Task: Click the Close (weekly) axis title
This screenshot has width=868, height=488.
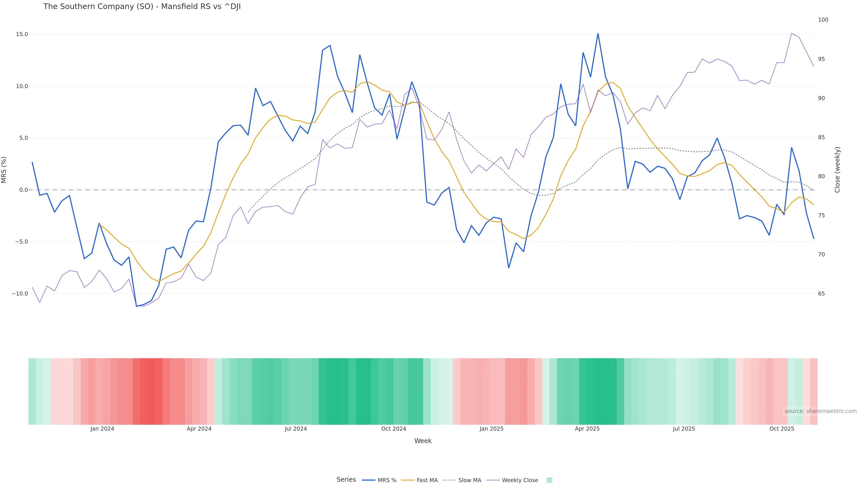Action: [x=837, y=169]
